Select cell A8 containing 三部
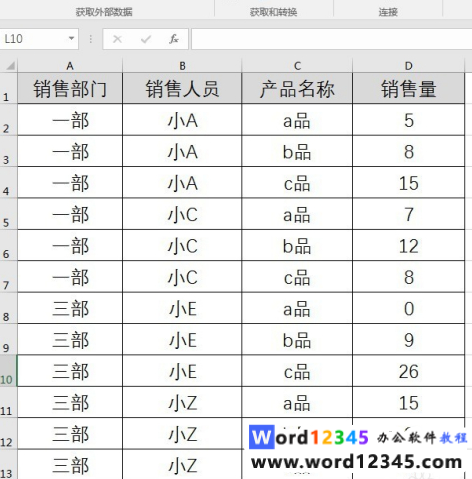 click(x=70, y=308)
